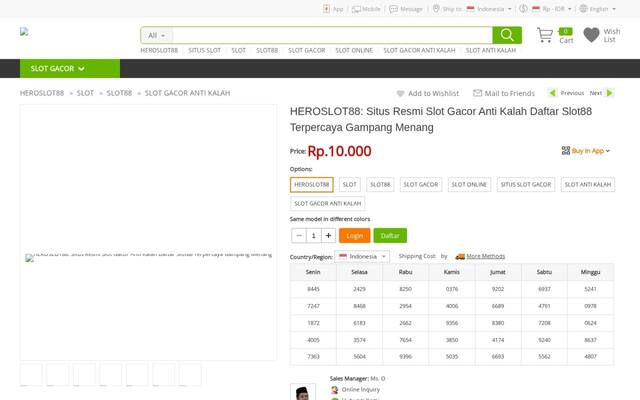Select the first product thumbnail
The height and width of the screenshot is (400, 640).
(x=31, y=374)
